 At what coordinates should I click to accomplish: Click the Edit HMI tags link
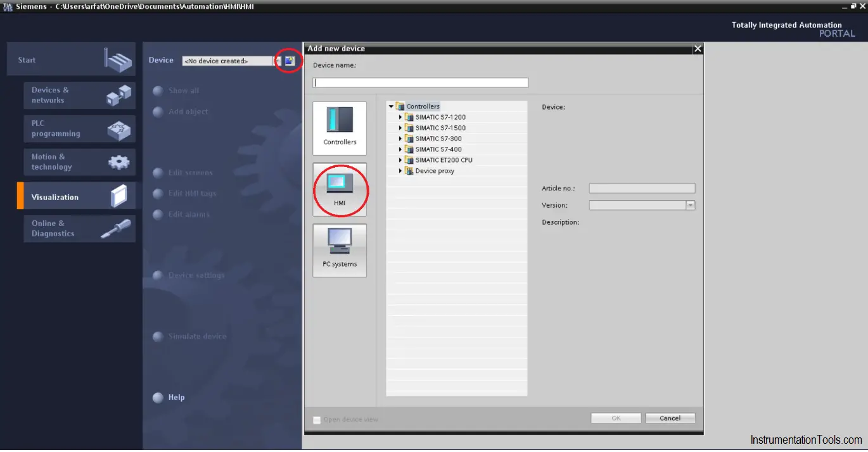(193, 194)
